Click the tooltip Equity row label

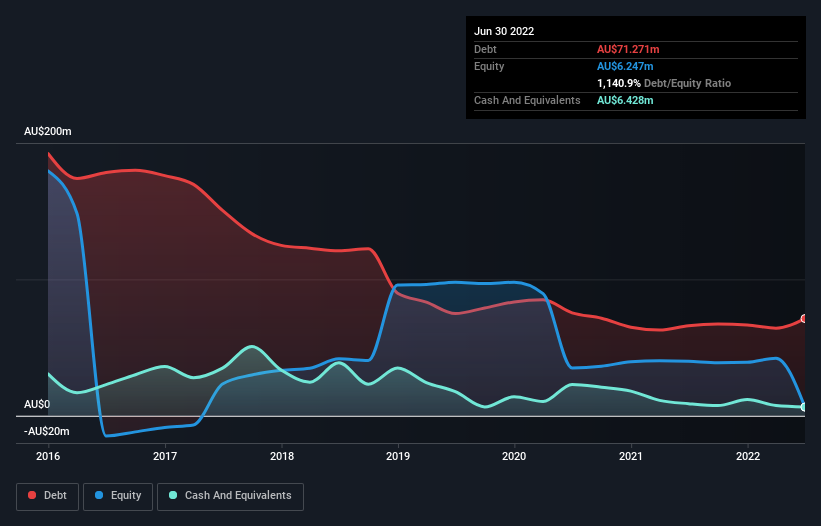489,66
